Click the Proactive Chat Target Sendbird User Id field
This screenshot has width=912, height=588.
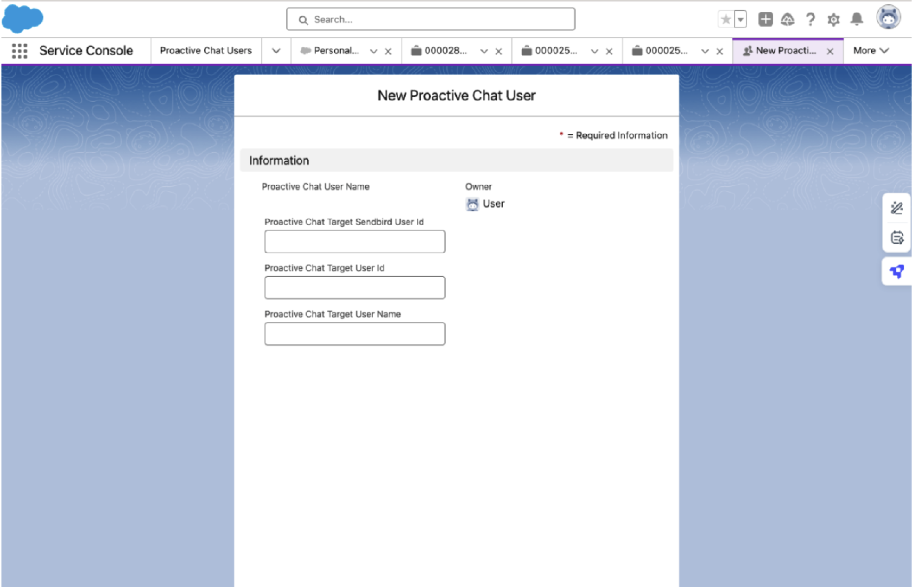click(x=355, y=242)
